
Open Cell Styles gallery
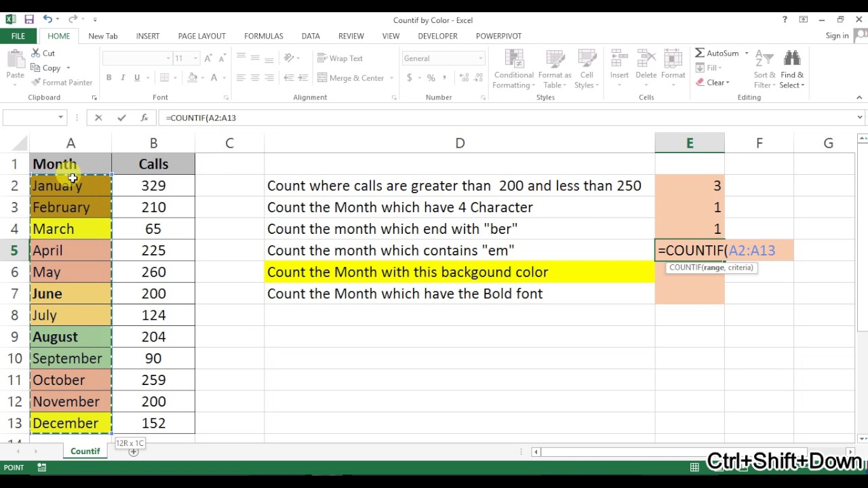(x=587, y=69)
